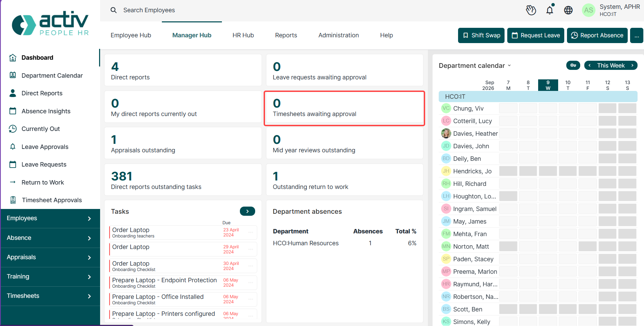
Task: Open the calendar key legend icon
Action: [x=573, y=65]
